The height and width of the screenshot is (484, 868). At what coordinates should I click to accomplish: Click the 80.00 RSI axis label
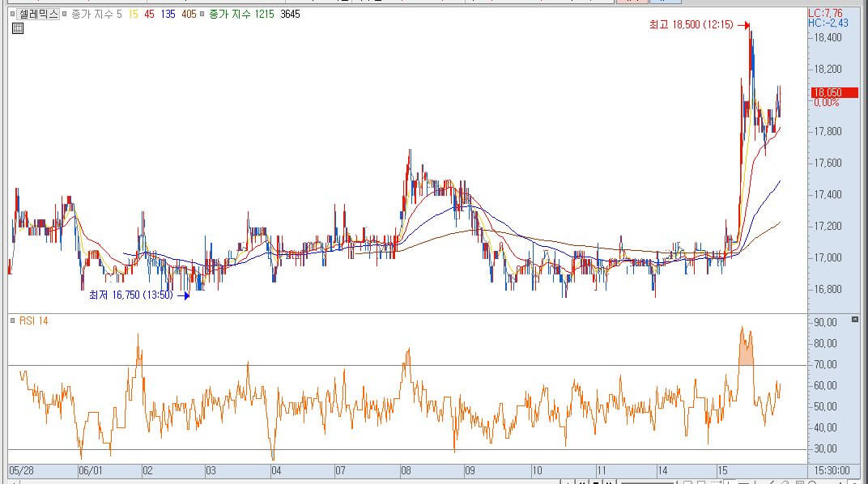click(x=825, y=343)
